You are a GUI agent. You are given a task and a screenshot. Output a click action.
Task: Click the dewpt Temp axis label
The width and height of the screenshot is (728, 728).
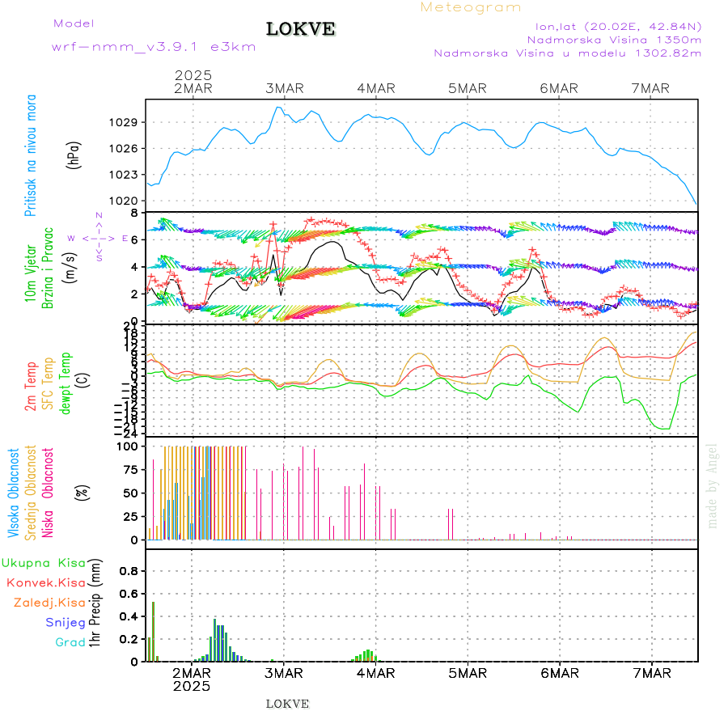click(x=65, y=382)
